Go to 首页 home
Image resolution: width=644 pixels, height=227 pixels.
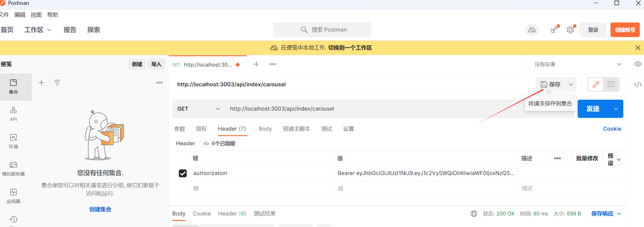[7, 30]
